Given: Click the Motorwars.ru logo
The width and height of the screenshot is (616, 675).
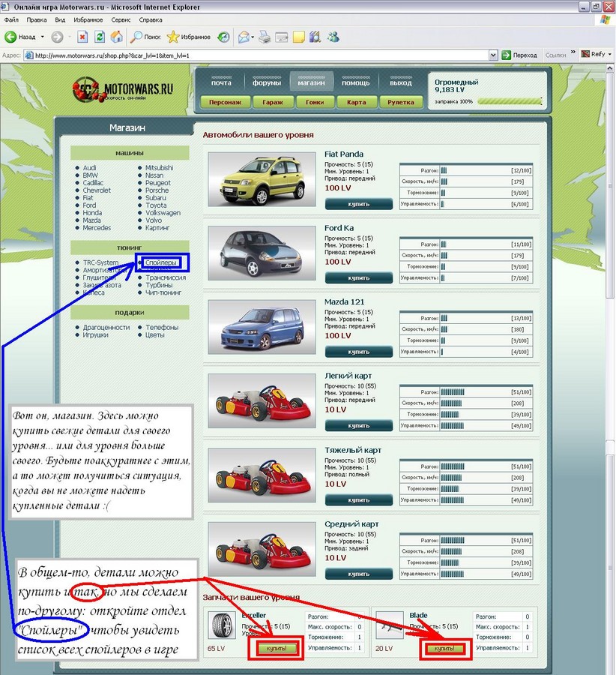Looking at the screenshot, I should [x=123, y=89].
